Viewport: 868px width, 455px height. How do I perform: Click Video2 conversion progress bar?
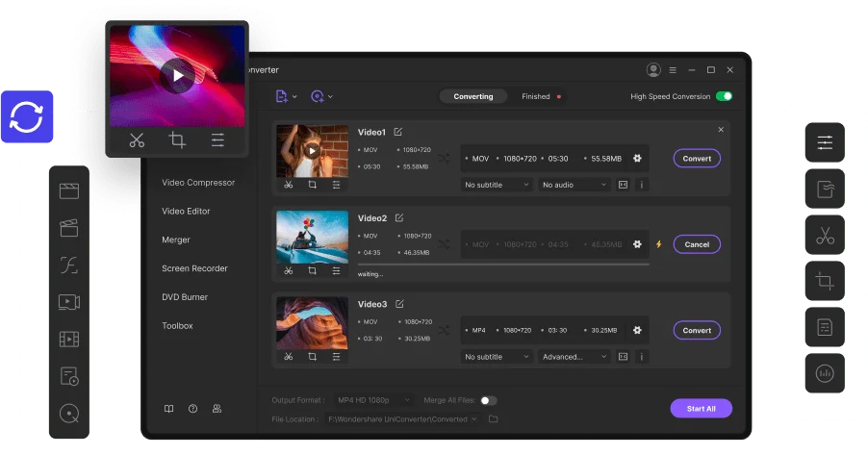coord(503,265)
